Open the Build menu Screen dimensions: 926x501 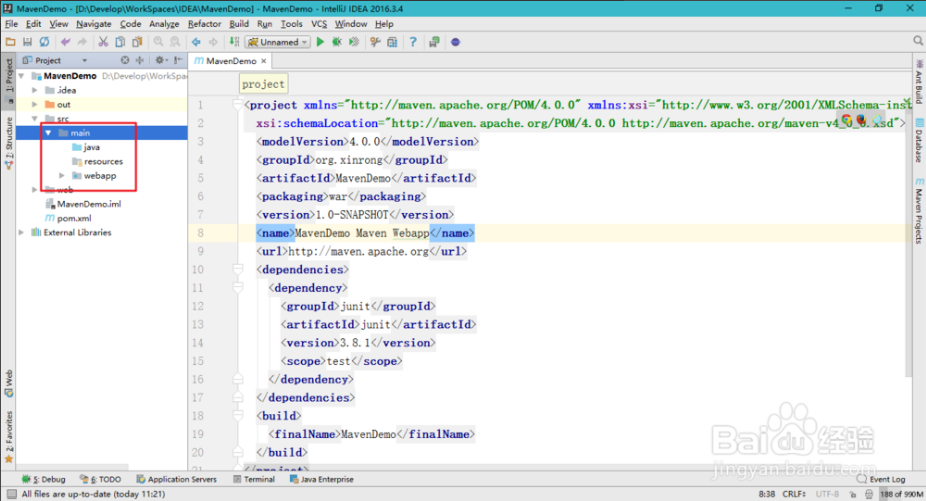coord(239,24)
